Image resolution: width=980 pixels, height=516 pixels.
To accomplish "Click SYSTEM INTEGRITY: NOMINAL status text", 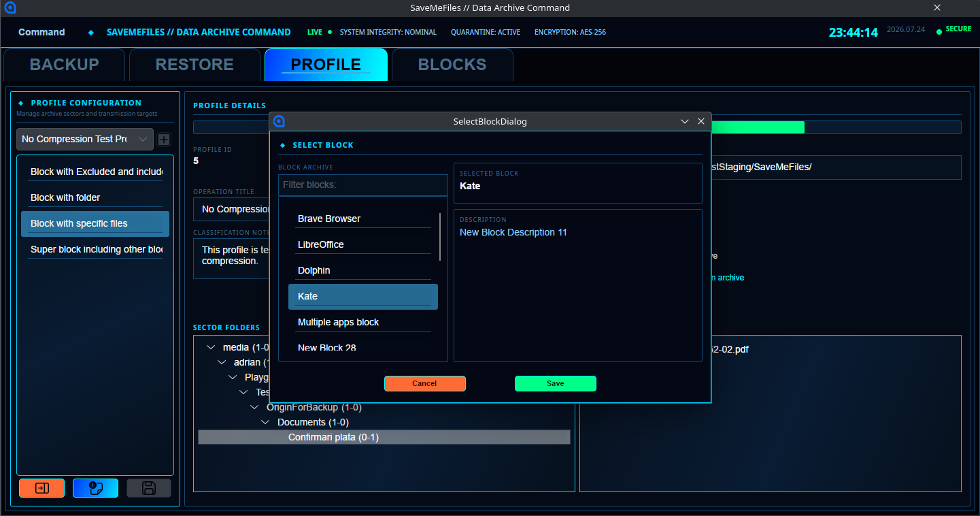I will coord(388,32).
